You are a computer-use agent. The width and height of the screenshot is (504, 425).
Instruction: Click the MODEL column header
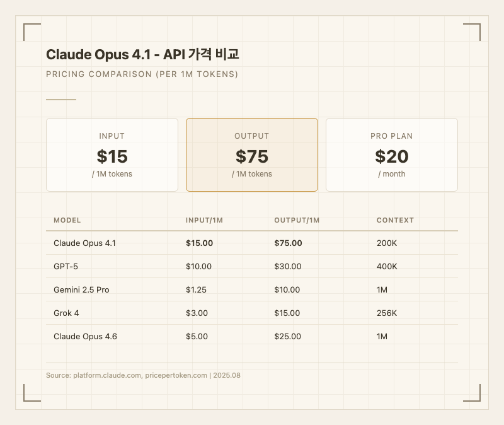point(67,221)
